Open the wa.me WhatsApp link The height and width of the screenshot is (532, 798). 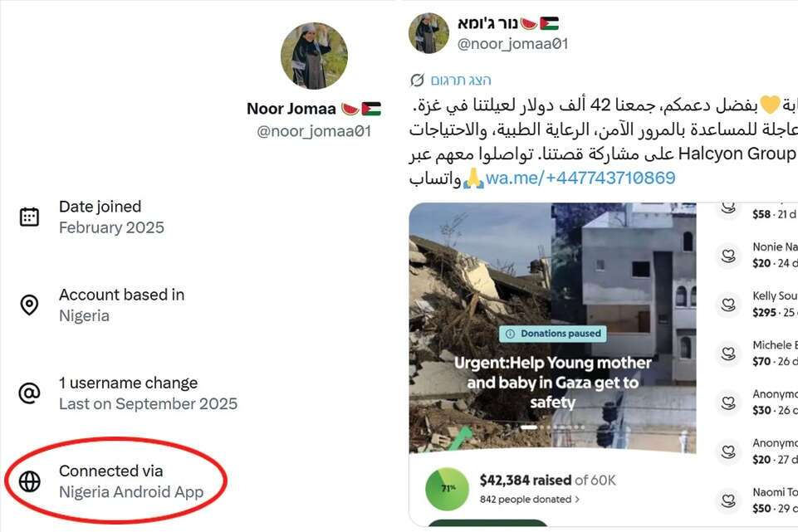click(x=580, y=178)
